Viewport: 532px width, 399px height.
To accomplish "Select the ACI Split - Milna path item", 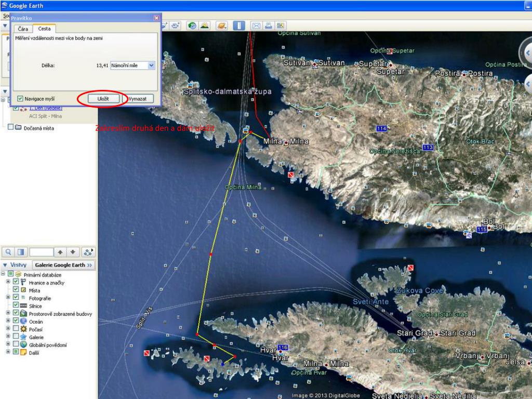I will coord(46,116).
